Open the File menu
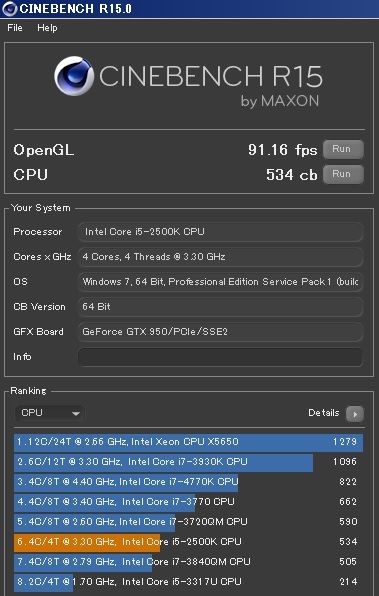This screenshot has width=379, height=596. click(15, 28)
